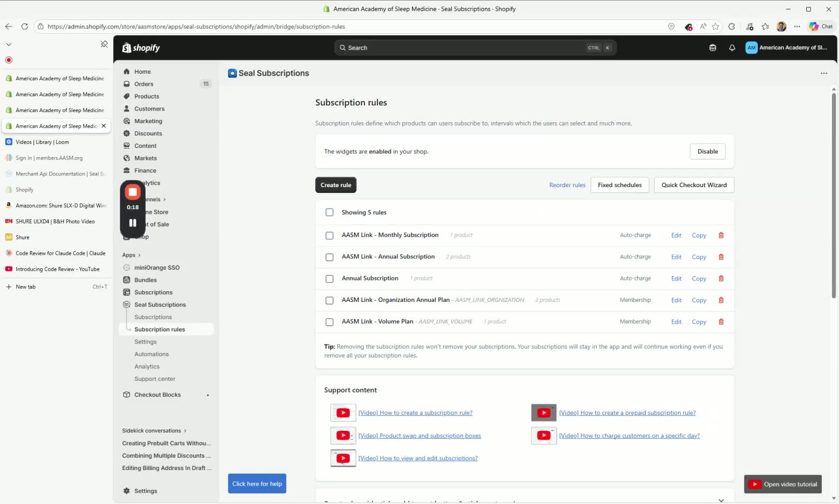Viewport: 839px width, 504px height.
Task: Delete the AASM Link - Annual Subscription rule
Action: pyautogui.click(x=721, y=257)
